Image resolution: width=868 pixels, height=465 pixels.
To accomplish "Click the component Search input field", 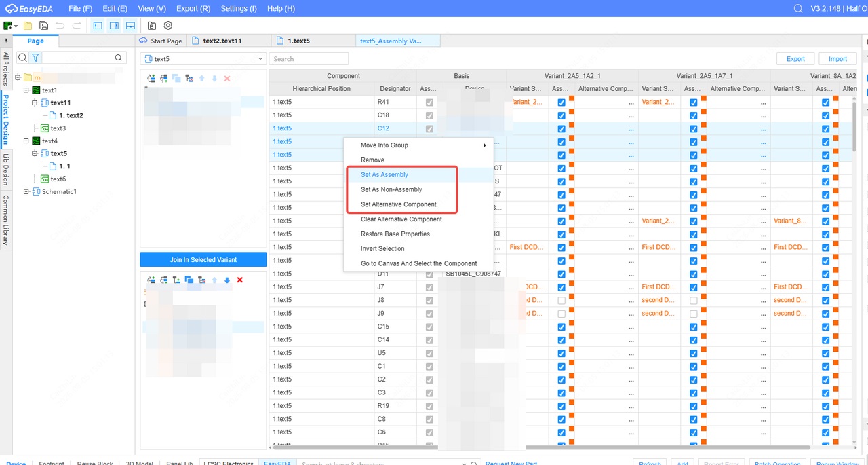I will [309, 59].
